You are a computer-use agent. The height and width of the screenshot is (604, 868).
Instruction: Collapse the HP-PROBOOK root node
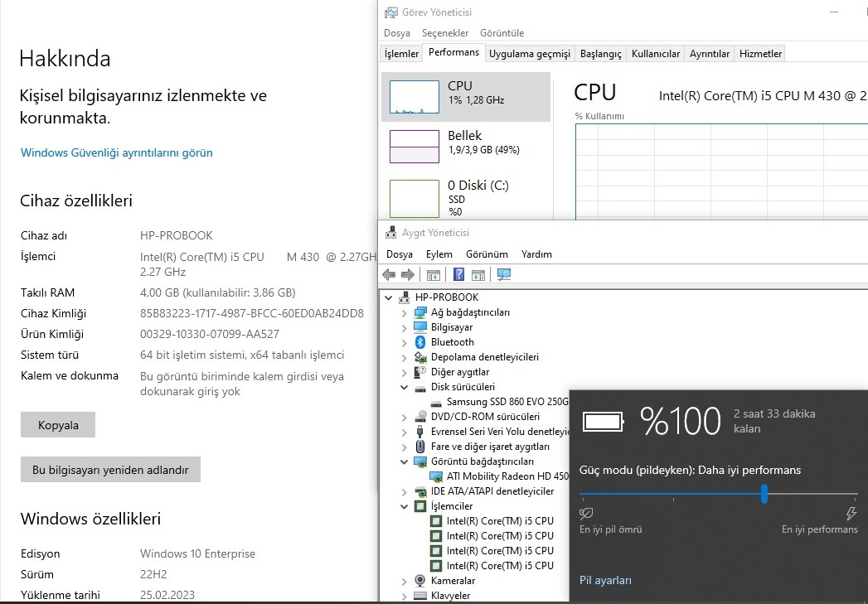coord(389,297)
